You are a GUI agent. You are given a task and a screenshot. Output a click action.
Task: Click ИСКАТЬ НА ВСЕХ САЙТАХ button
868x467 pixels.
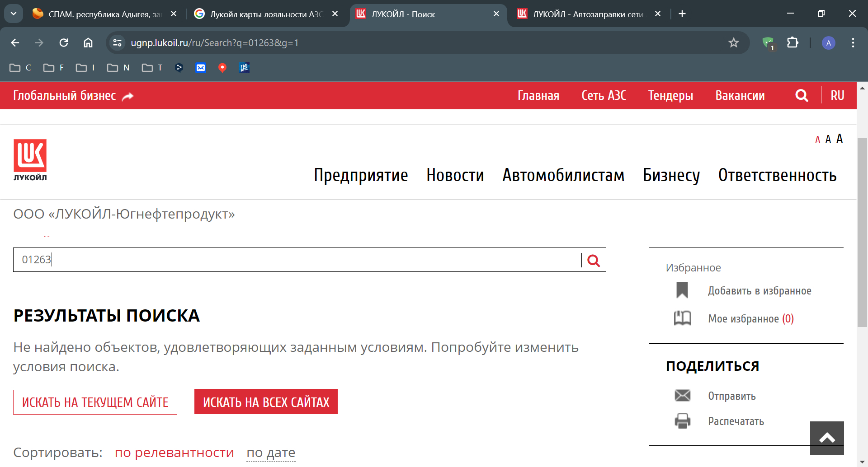266,402
